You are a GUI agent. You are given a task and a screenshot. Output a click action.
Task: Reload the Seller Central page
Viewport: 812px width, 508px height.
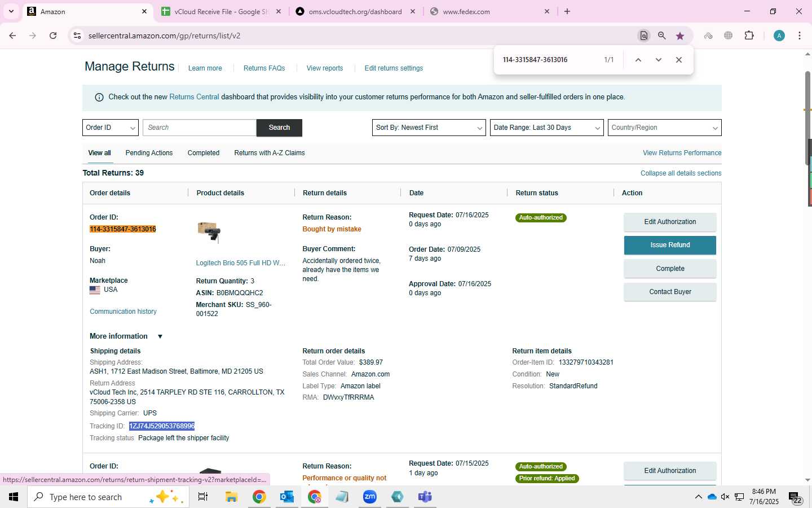tap(53, 36)
